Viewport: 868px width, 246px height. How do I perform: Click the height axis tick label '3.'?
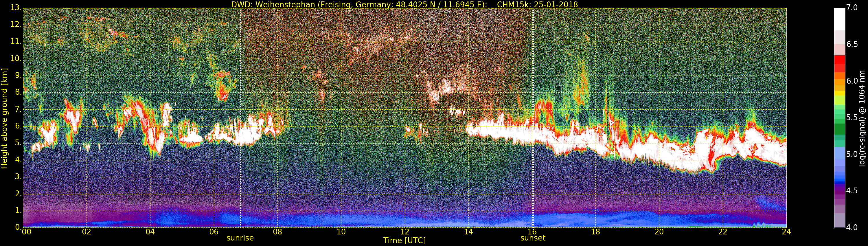18,177
